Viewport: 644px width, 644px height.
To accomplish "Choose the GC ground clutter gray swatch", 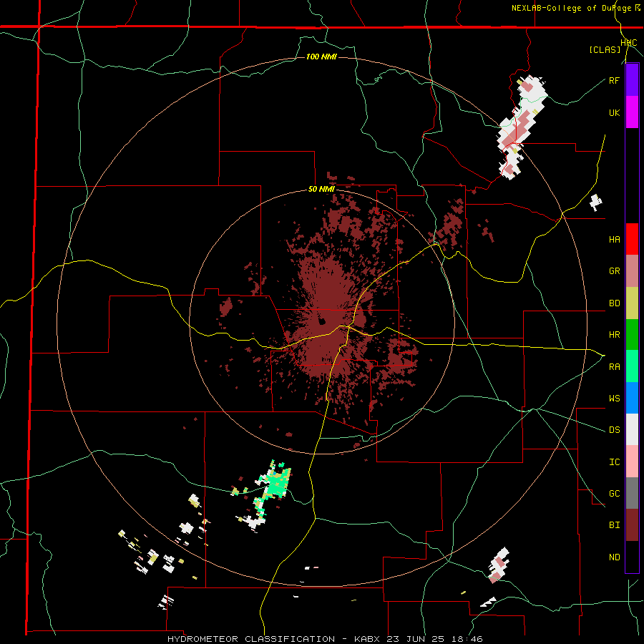I will [x=632, y=493].
